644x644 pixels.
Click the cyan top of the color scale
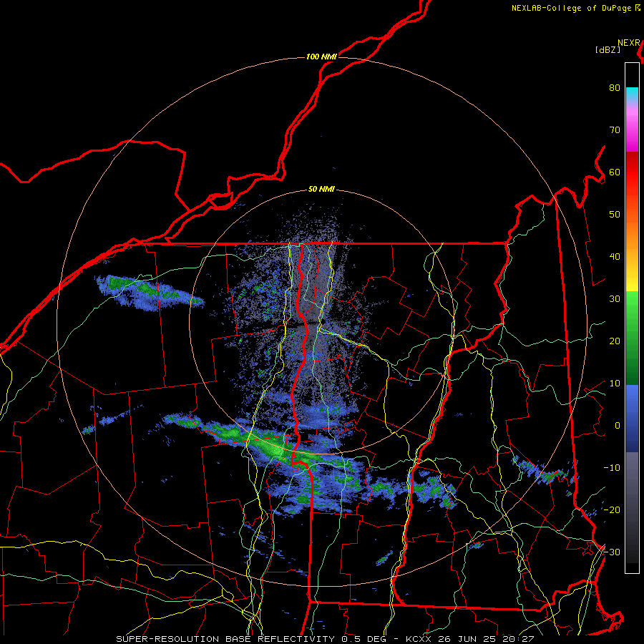tap(632, 94)
